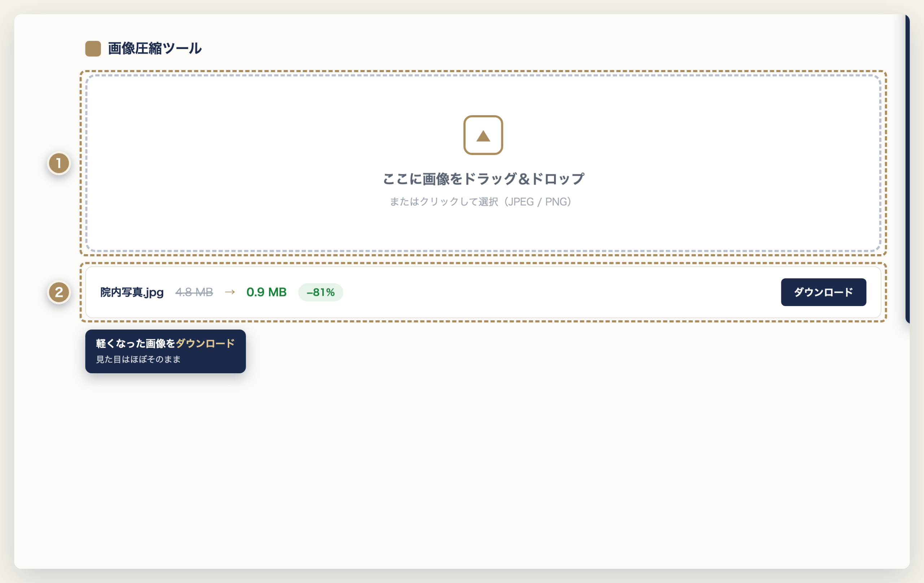Click the −81% reduction badge
The height and width of the screenshot is (583, 924).
pyautogui.click(x=321, y=292)
